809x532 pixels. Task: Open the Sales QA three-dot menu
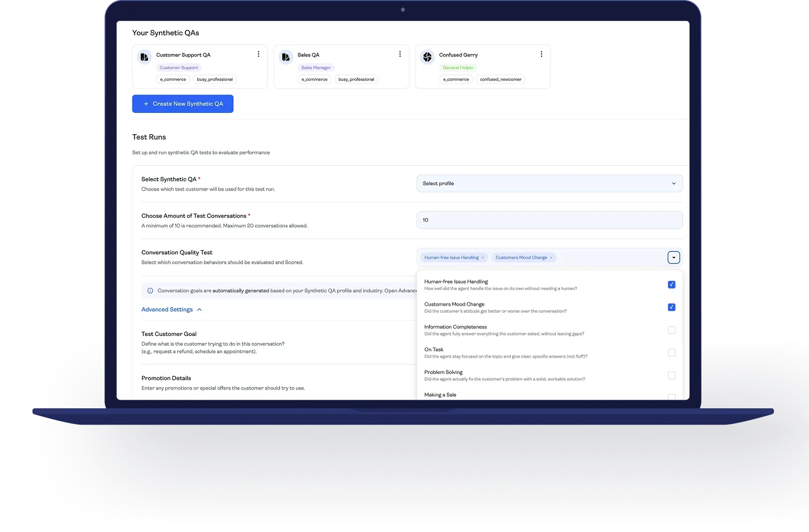(400, 55)
